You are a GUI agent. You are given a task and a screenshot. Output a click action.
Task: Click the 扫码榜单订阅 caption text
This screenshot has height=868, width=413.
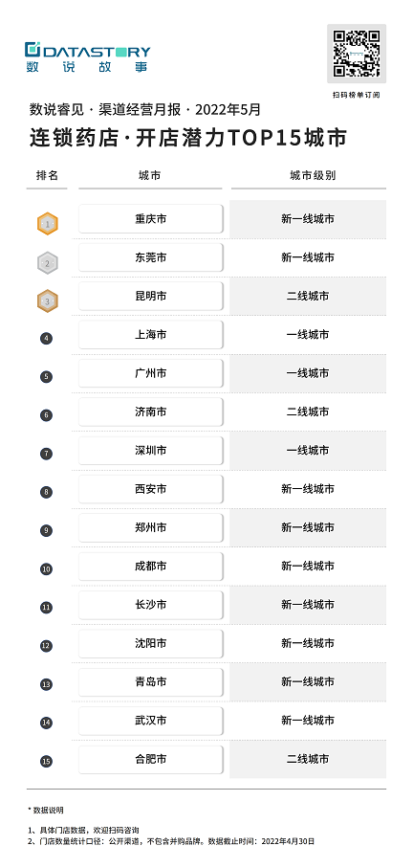(357, 95)
